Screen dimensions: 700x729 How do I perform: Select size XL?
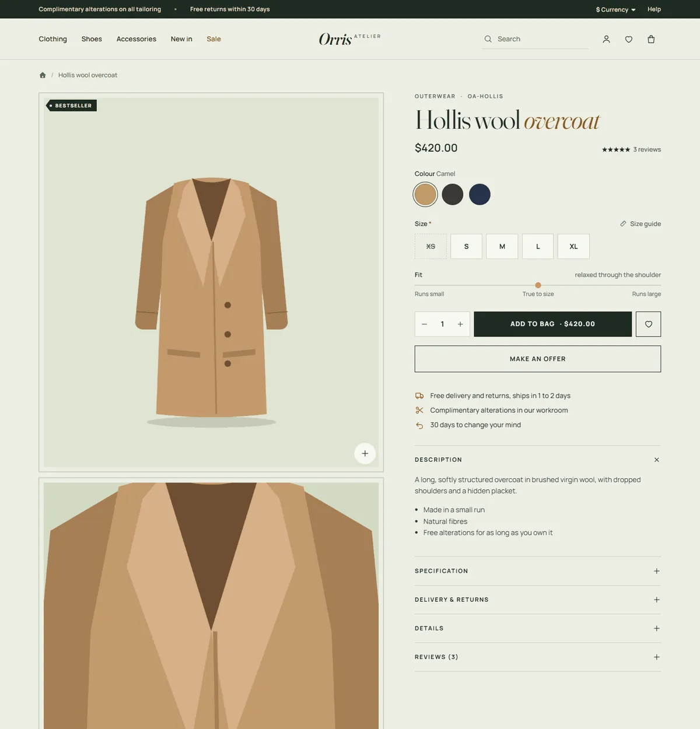pos(573,246)
